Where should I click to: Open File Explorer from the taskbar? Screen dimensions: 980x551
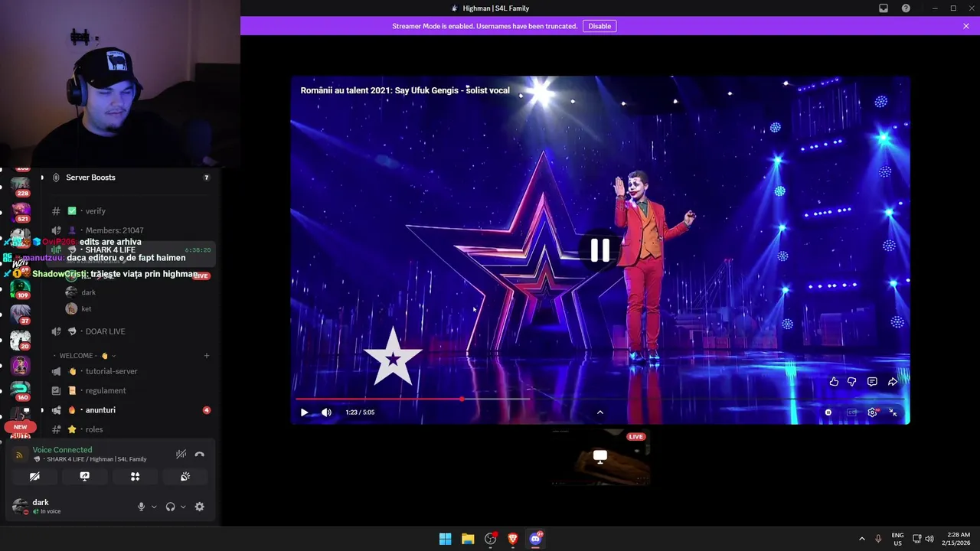point(468,539)
